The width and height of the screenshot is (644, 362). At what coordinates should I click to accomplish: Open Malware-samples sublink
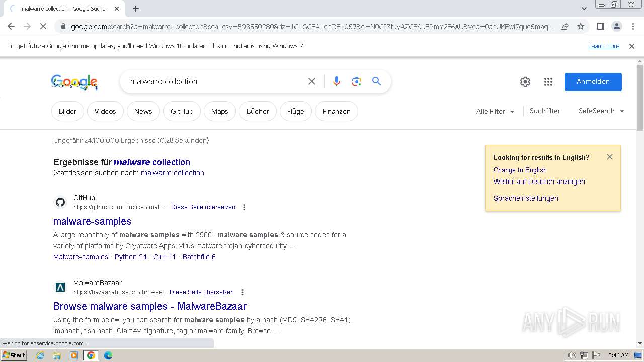tap(80, 257)
